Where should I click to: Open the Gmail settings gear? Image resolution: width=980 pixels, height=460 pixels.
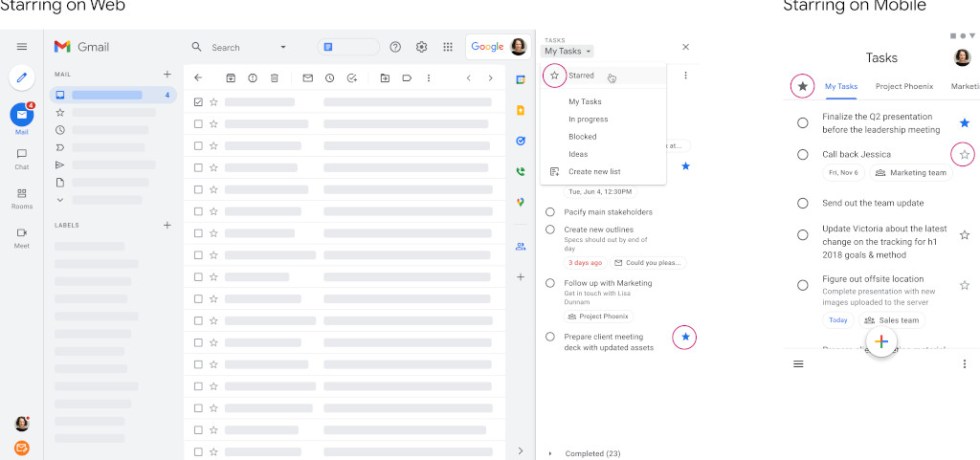[421, 47]
